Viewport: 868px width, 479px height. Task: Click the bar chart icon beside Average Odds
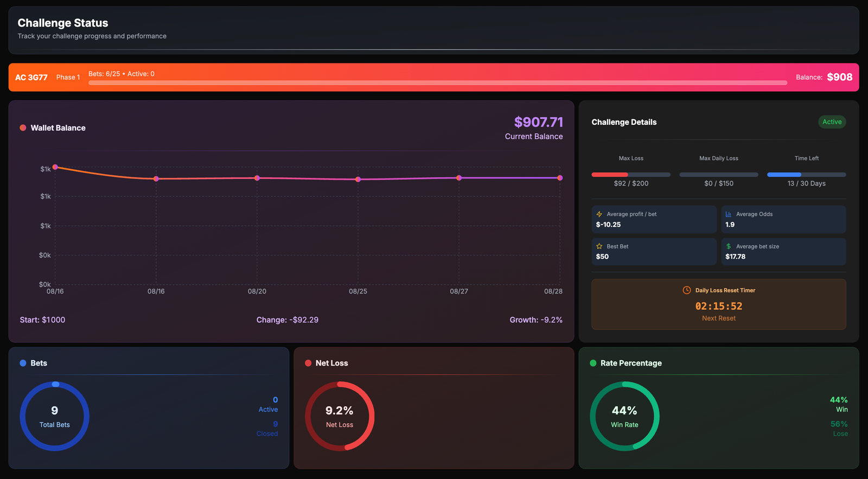tap(729, 214)
